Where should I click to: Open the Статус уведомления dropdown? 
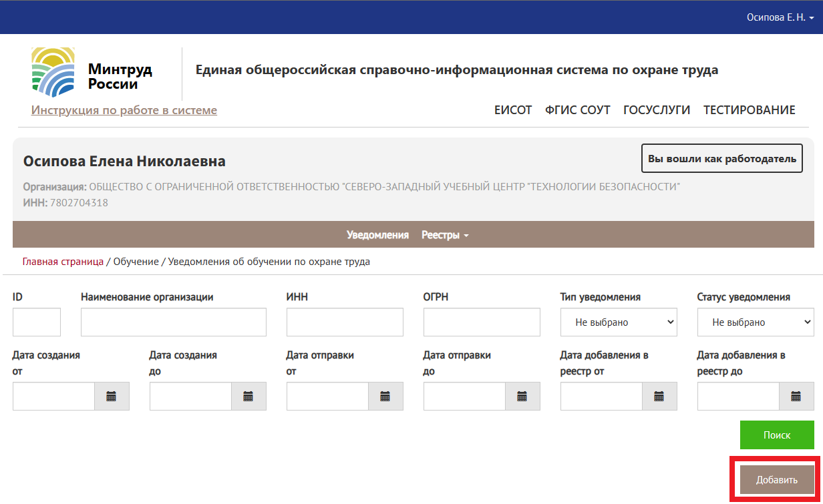click(x=756, y=322)
